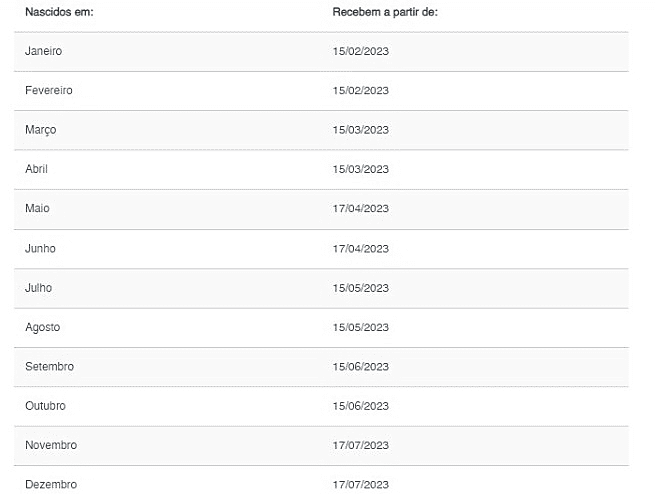Select the 15/05/2023 date beside Agosto
The image size is (655, 494).
pos(360,327)
